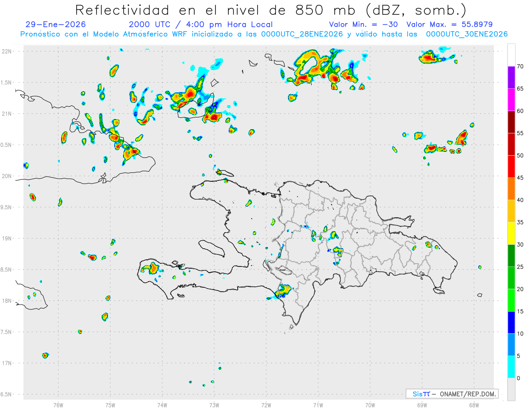Click the longitude label '72W'
The height and width of the screenshot is (411, 532).
tap(266, 405)
